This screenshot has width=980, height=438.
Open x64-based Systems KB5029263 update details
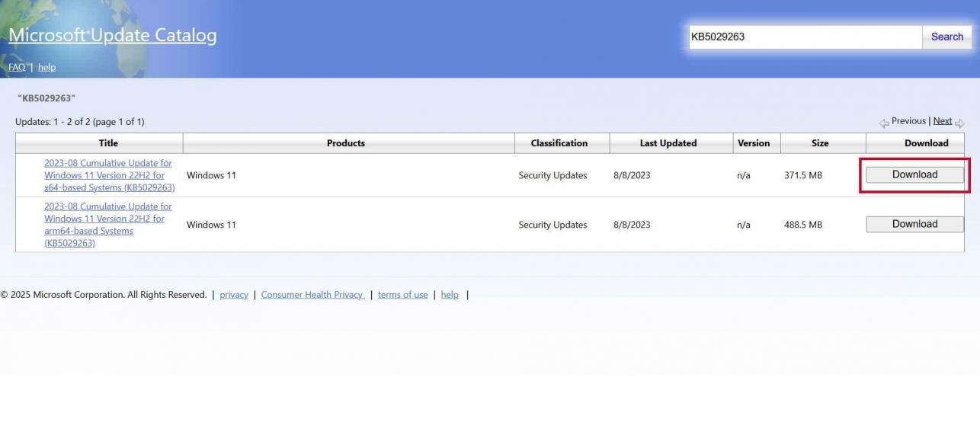point(108,175)
